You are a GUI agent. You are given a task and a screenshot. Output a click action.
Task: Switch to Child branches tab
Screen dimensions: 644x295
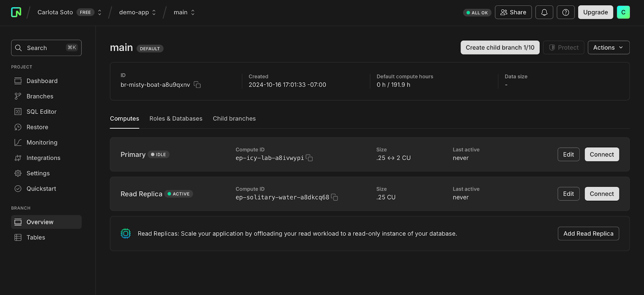(234, 119)
